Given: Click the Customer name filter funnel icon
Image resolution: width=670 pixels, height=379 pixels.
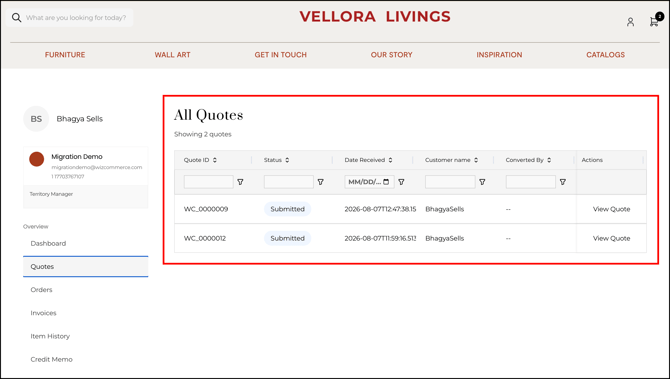Looking at the screenshot, I should [482, 182].
